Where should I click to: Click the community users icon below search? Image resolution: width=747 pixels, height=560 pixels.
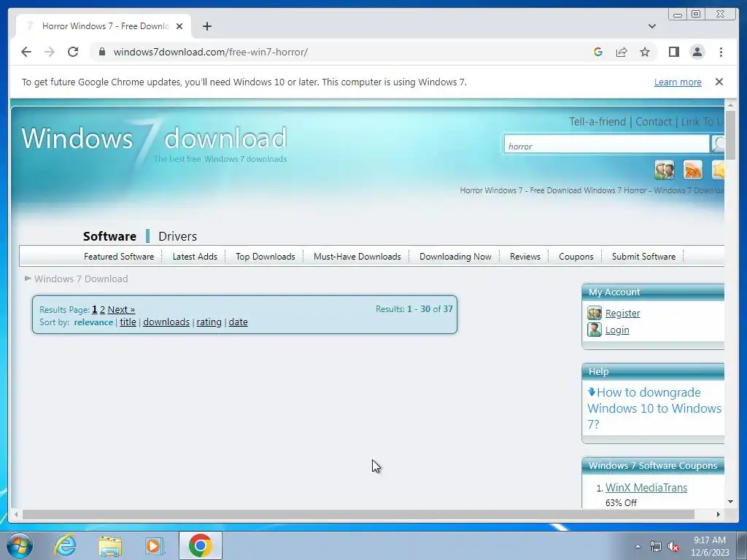point(664,170)
